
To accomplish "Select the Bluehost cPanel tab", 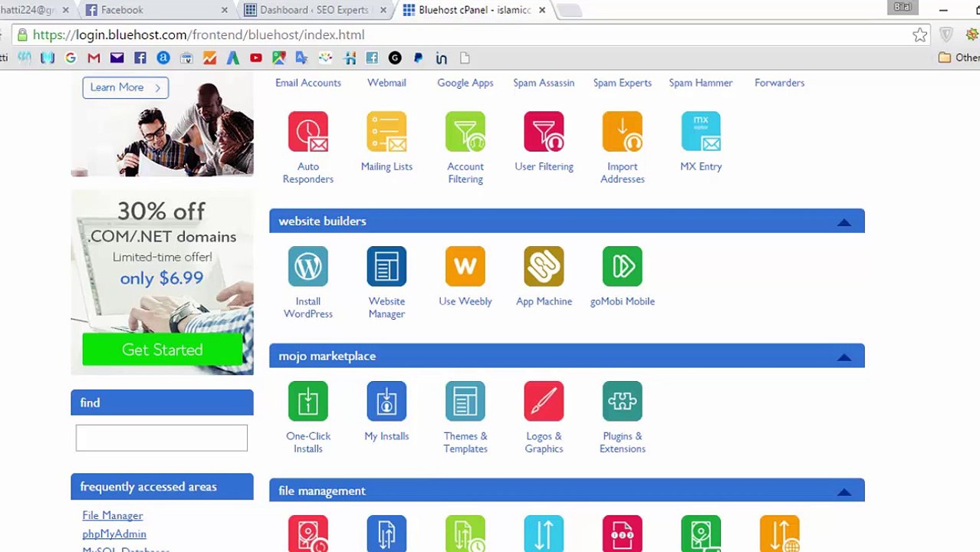I will coord(473,10).
